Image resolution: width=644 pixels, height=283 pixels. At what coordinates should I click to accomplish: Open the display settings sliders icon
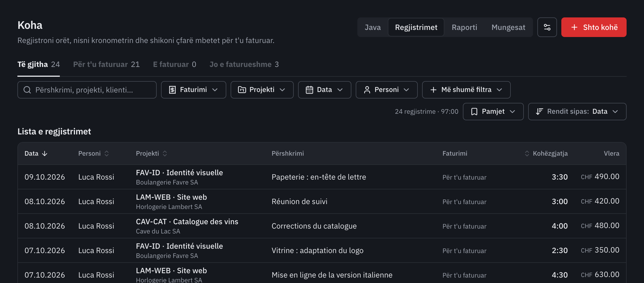pyautogui.click(x=547, y=27)
